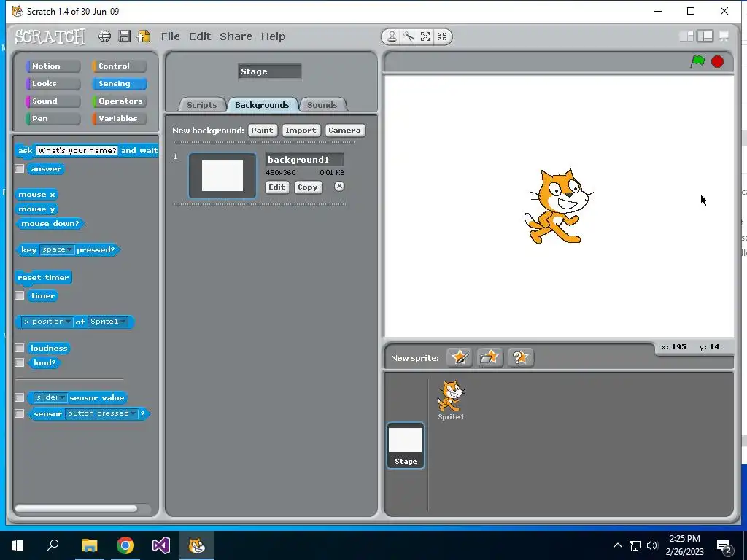Enter presentation mode
747x560 pixels.
tap(724, 36)
